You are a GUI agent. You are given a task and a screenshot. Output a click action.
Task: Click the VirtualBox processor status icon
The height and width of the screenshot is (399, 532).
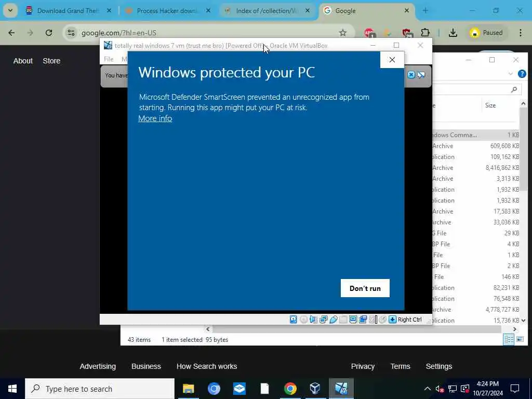[x=373, y=320]
